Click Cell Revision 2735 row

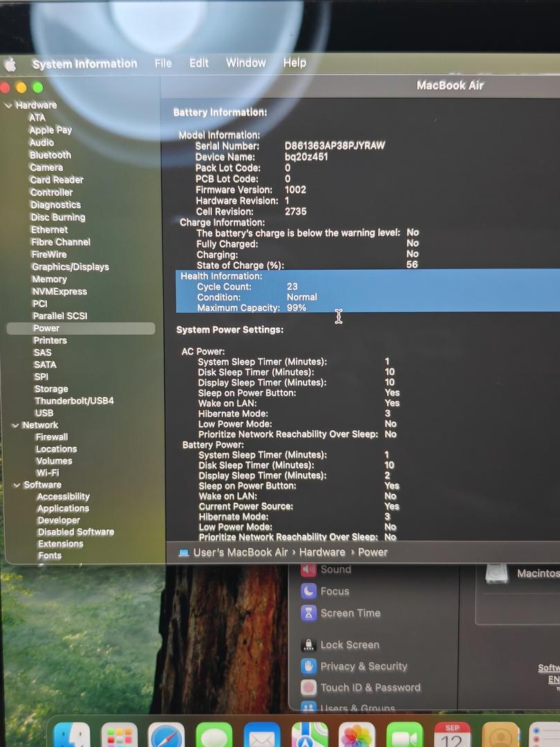tap(252, 212)
